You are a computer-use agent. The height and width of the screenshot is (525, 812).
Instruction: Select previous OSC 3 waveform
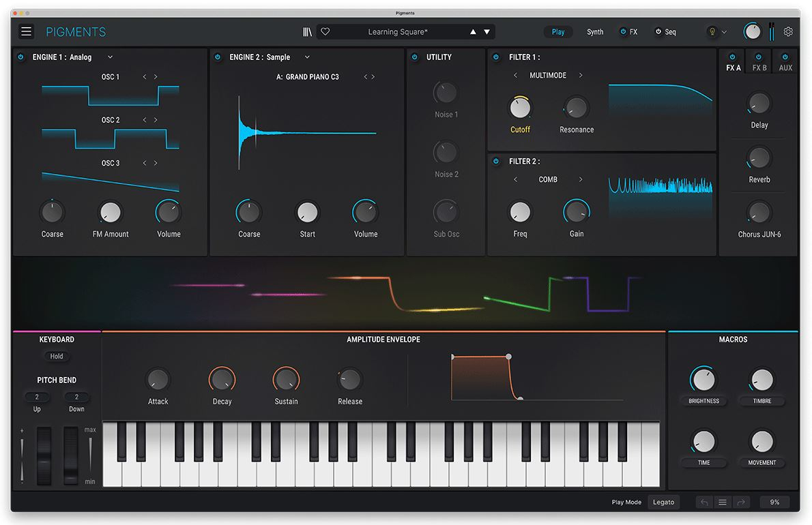click(x=145, y=163)
